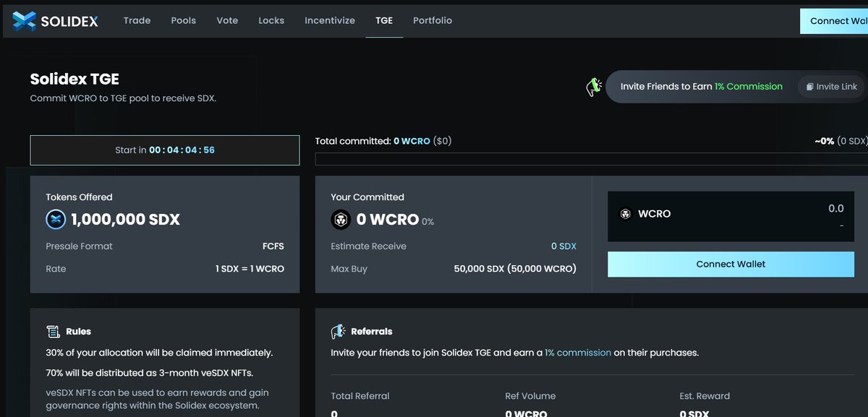Click the Connect Wallet button below WCRO input

(731, 265)
